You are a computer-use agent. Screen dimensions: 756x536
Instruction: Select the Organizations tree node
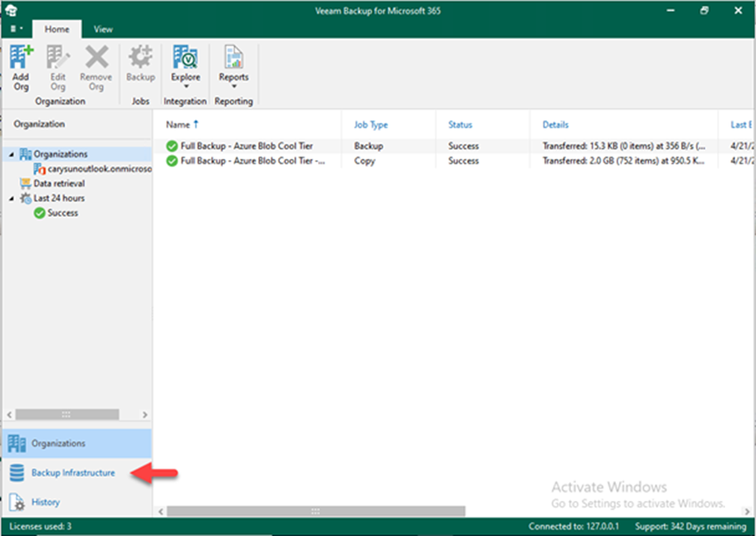pos(61,154)
